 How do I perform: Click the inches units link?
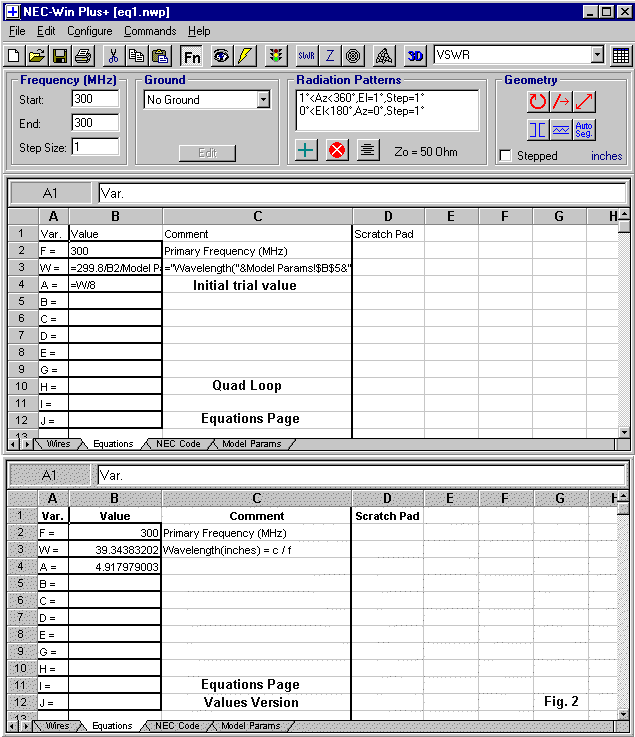pos(606,156)
